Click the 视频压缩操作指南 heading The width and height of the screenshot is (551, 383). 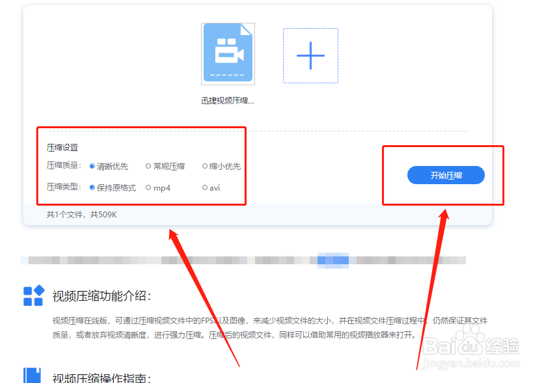point(102,378)
